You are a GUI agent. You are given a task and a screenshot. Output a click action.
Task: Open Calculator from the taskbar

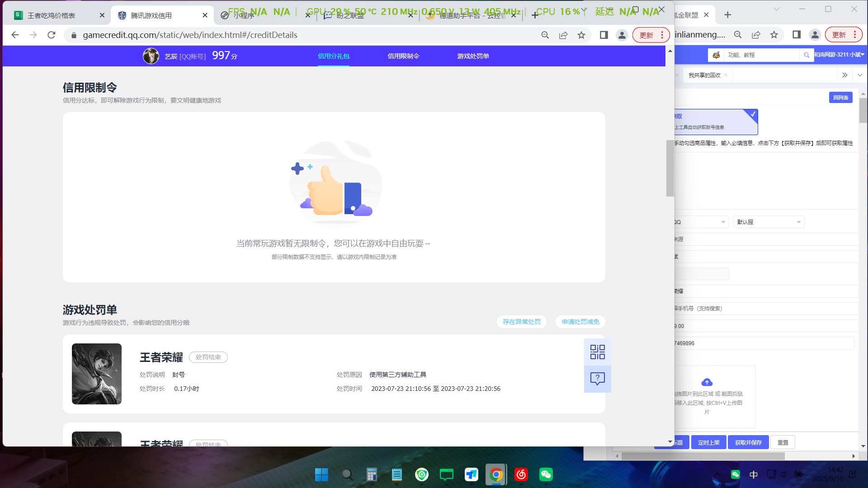372,474
